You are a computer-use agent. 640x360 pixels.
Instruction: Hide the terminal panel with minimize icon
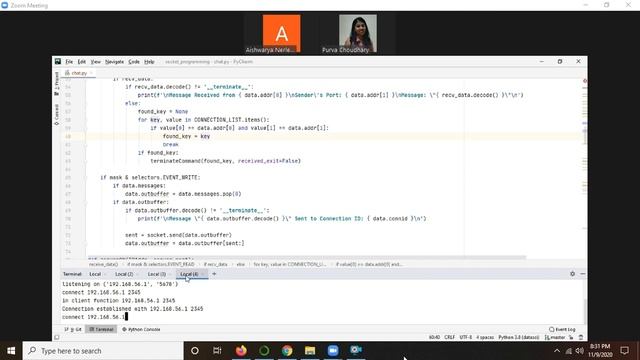[x=582, y=274]
